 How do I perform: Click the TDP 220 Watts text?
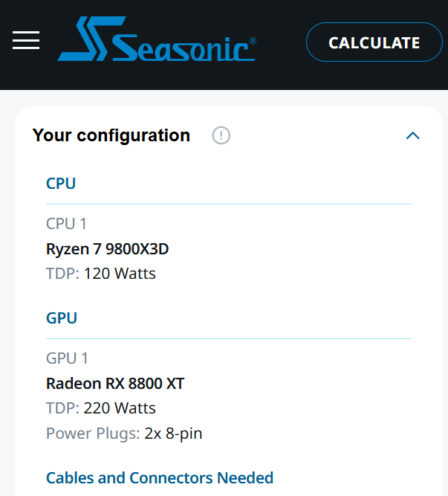[x=101, y=408]
